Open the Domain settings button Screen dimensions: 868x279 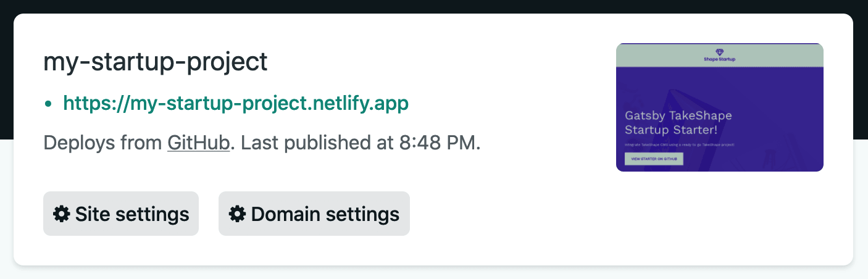[314, 214]
